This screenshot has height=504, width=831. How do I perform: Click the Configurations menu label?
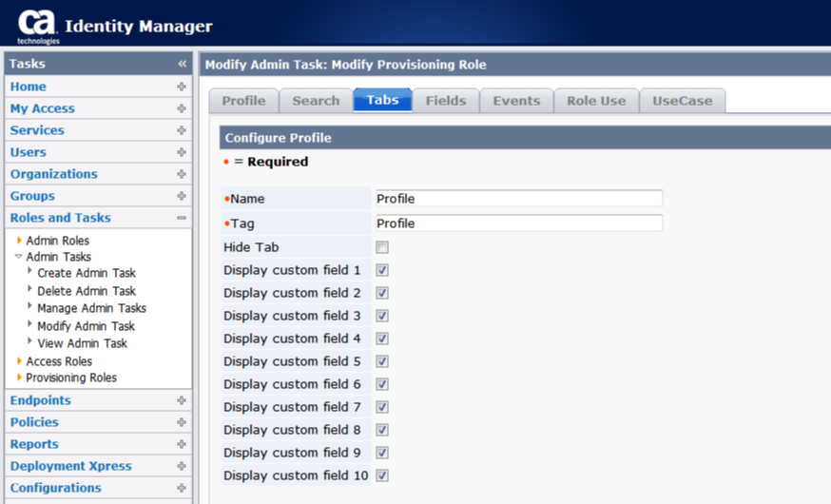pyautogui.click(x=56, y=488)
